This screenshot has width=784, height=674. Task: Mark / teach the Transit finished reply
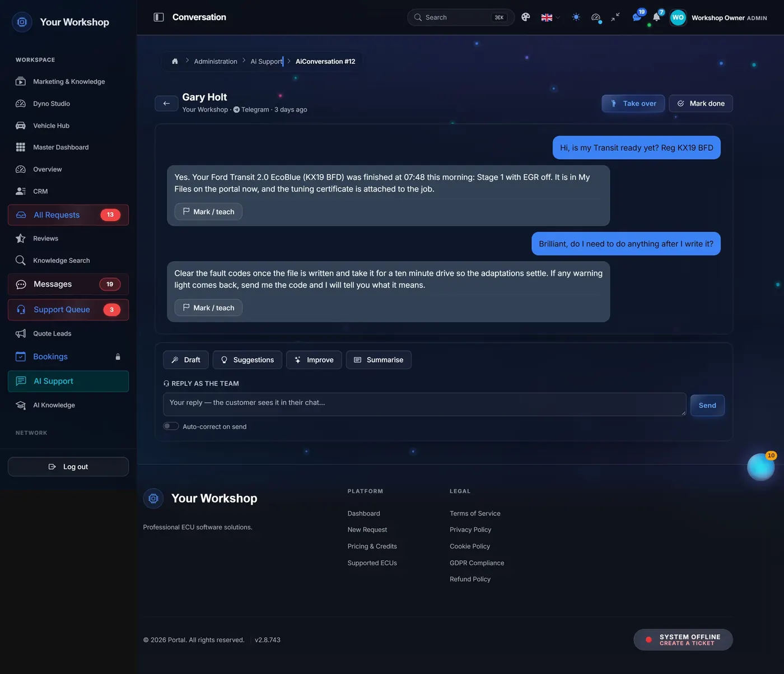click(208, 212)
